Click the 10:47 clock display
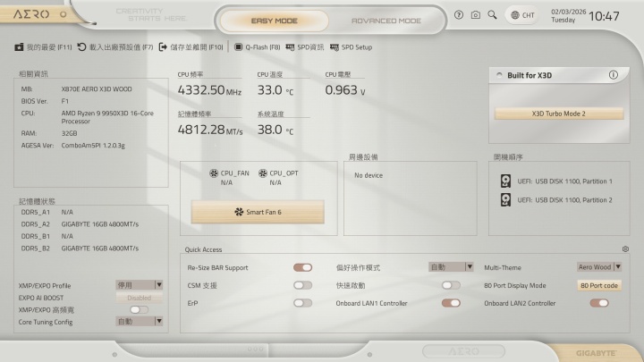Screen dimensions: 644x362 [604, 16]
